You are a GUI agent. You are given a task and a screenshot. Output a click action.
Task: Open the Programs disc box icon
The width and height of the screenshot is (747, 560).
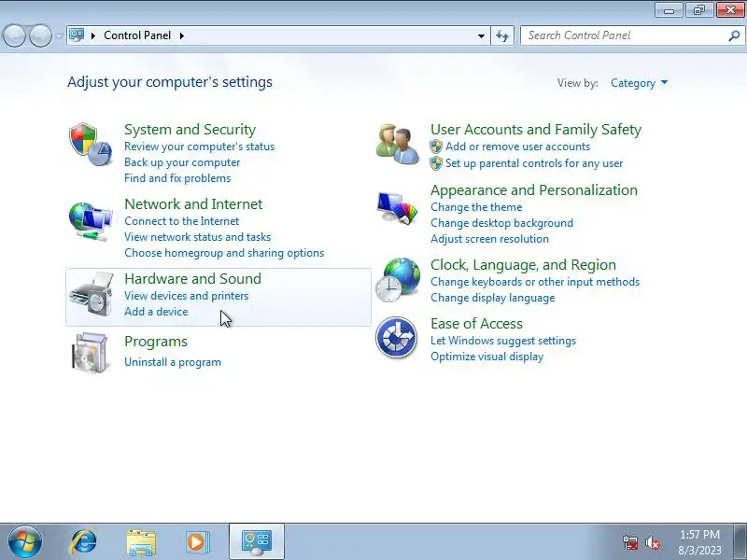coord(90,353)
